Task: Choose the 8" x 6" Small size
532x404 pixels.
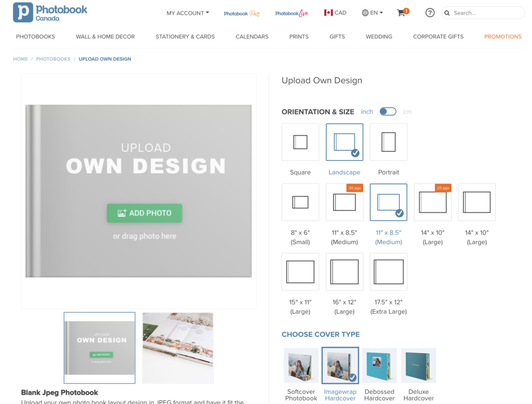Action: pos(300,202)
